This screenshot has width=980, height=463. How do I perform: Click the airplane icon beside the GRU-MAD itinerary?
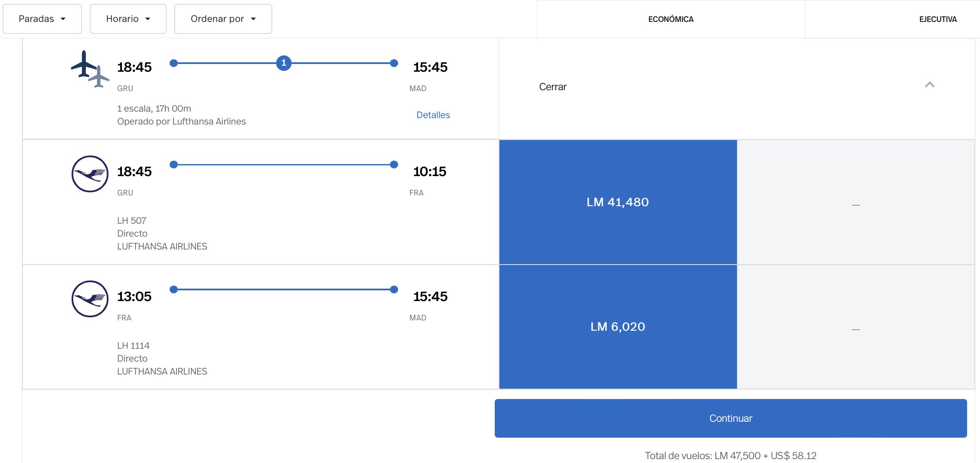point(89,69)
